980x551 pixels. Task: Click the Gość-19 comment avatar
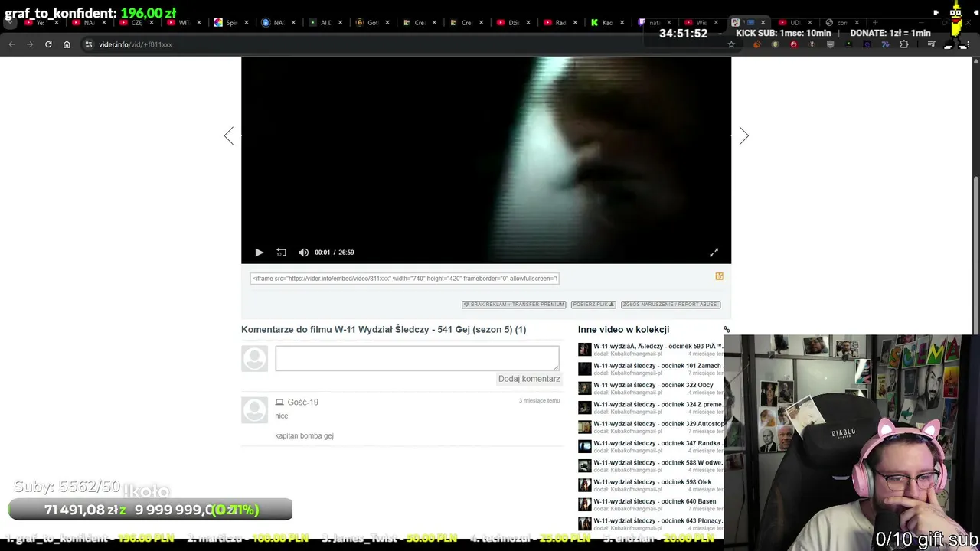254,410
